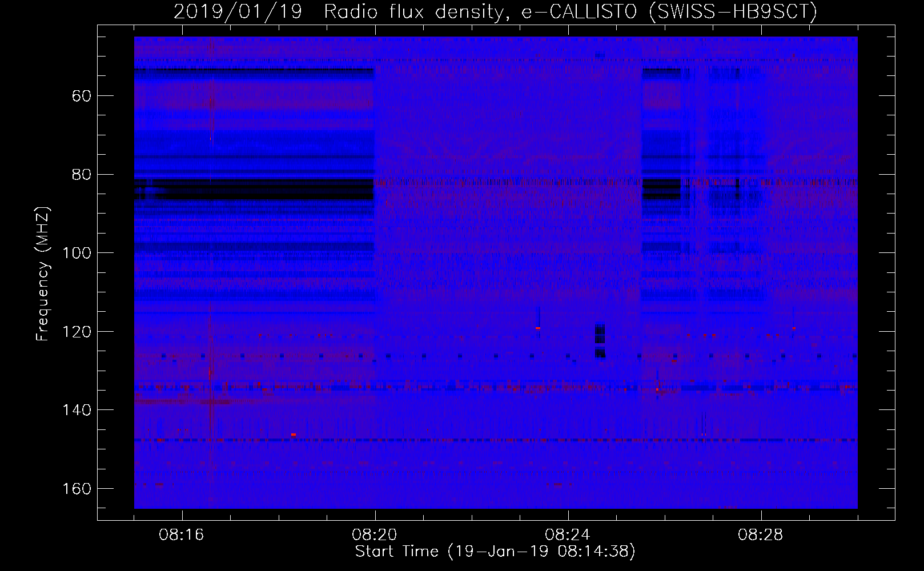Click the 120 frequency tick label

[x=77, y=332]
